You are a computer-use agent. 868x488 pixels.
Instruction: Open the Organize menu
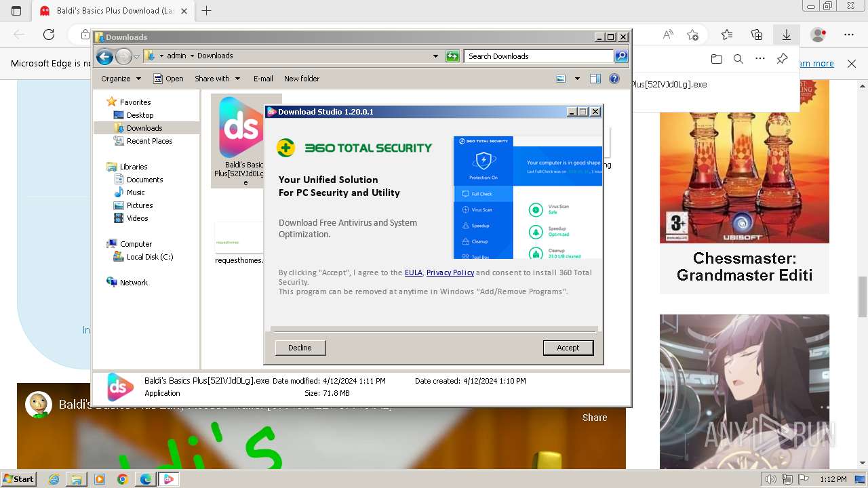pos(121,79)
